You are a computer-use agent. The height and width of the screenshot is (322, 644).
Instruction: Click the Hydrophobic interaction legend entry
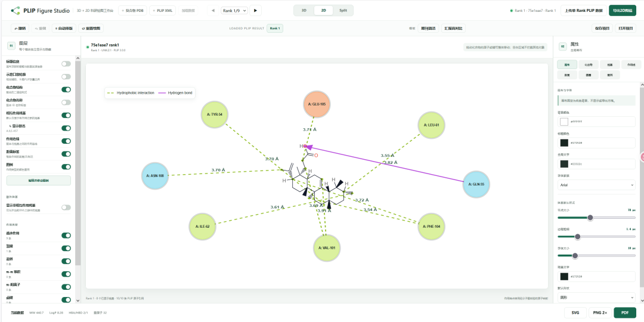[131, 93]
